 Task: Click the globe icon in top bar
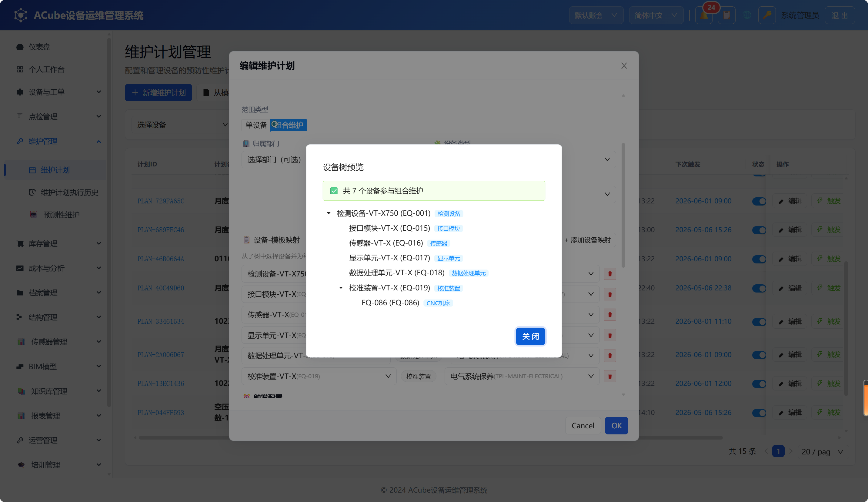point(747,15)
